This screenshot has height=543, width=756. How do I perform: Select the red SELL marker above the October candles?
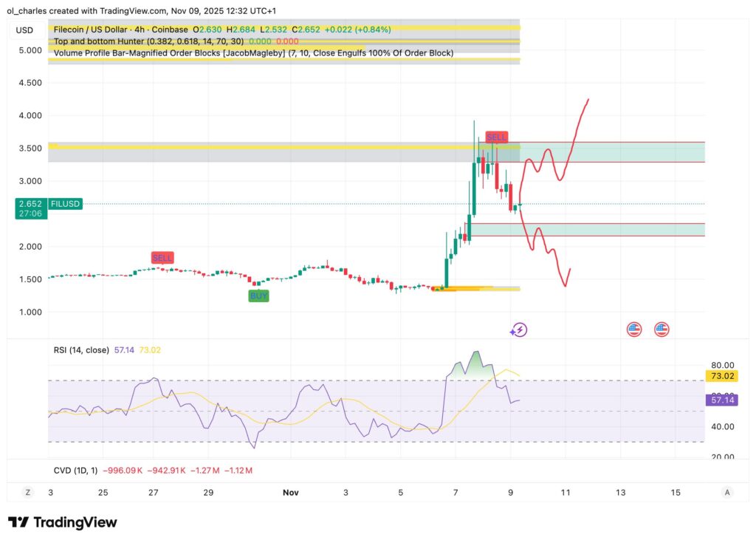162,257
